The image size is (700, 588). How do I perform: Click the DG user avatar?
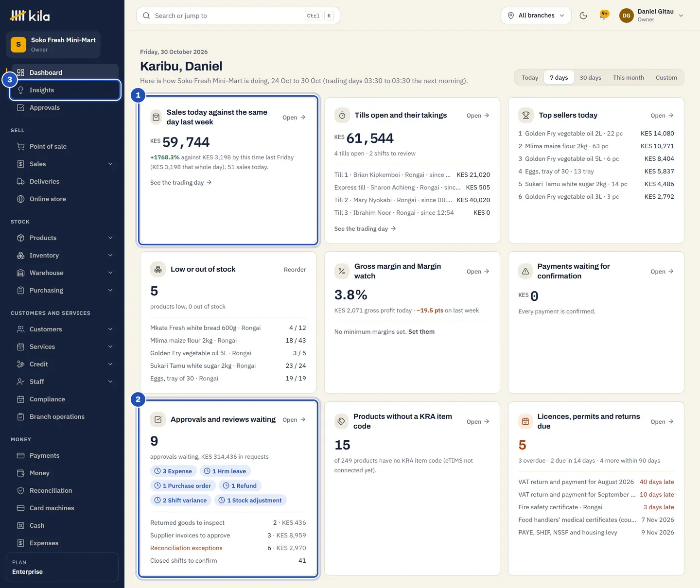(x=627, y=16)
